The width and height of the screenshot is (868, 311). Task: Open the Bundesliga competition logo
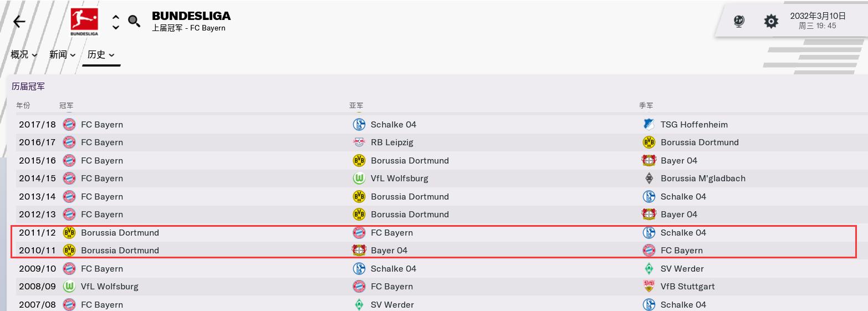[x=84, y=22]
